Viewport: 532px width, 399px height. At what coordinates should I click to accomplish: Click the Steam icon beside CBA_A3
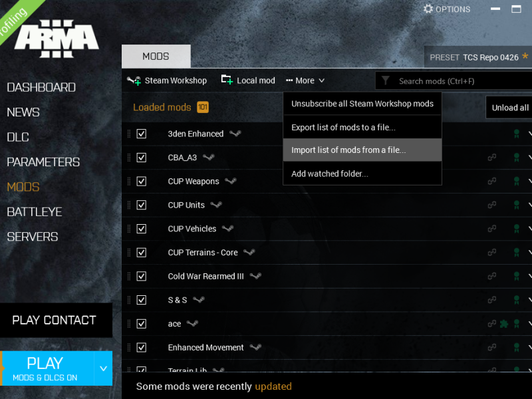tap(209, 158)
